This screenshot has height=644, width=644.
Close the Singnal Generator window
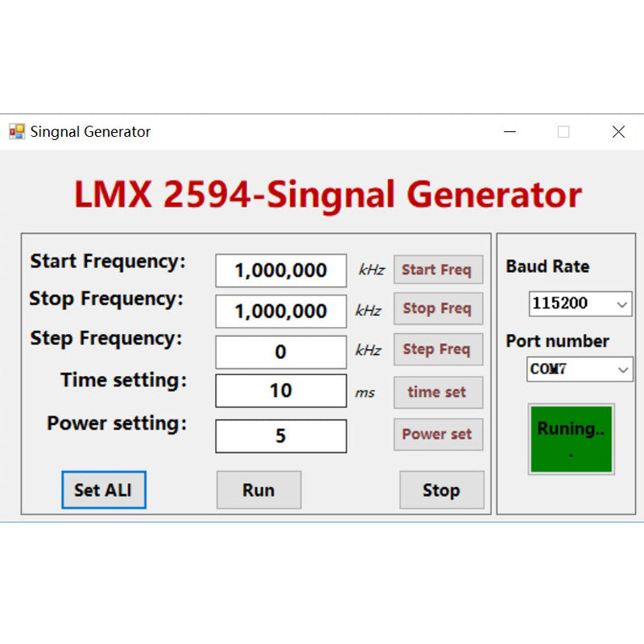point(618,132)
